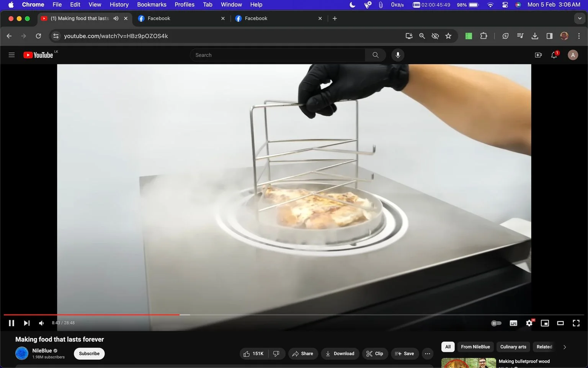Seek on the red video progress bar

point(92,315)
